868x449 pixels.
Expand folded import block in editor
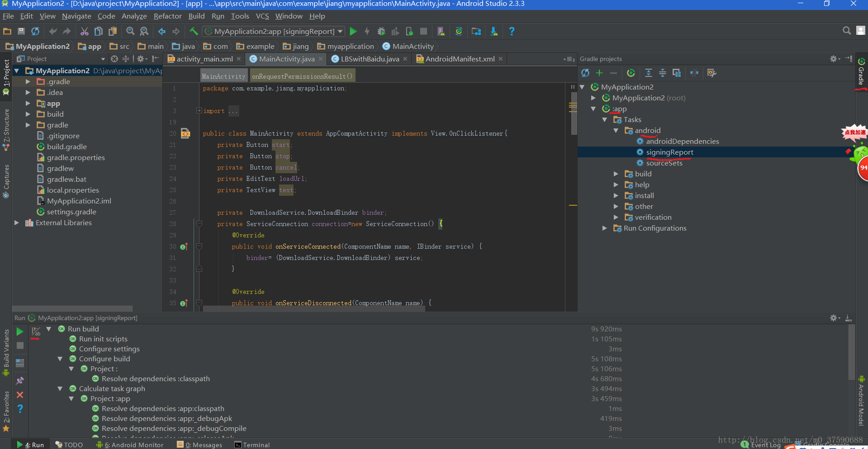click(x=199, y=111)
